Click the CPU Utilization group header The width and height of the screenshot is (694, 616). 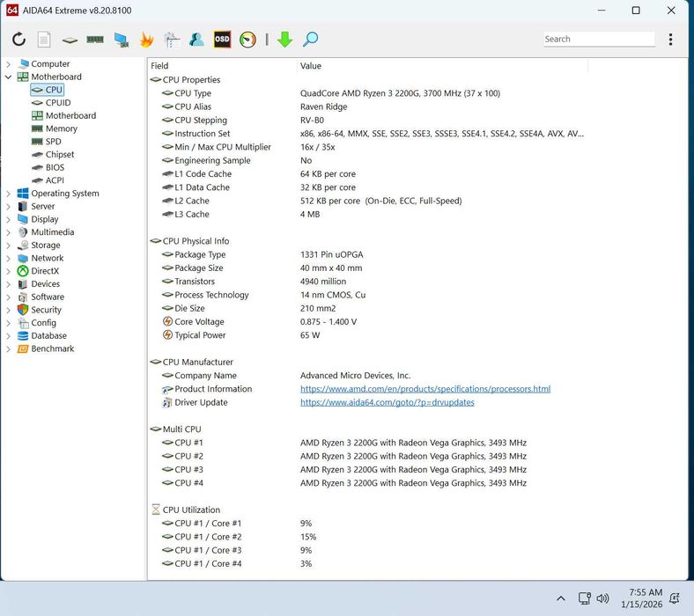coord(186,510)
